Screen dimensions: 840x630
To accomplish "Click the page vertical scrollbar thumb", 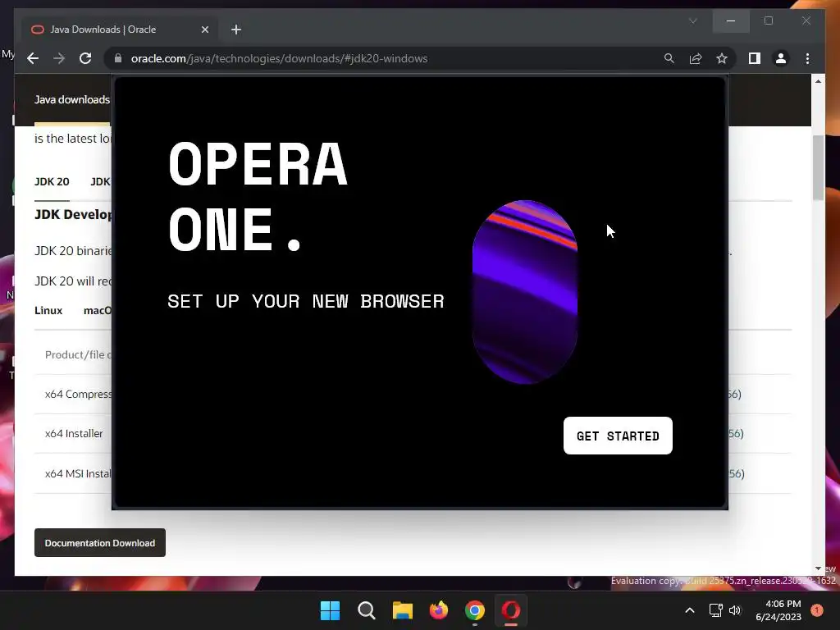I will [818, 167].
